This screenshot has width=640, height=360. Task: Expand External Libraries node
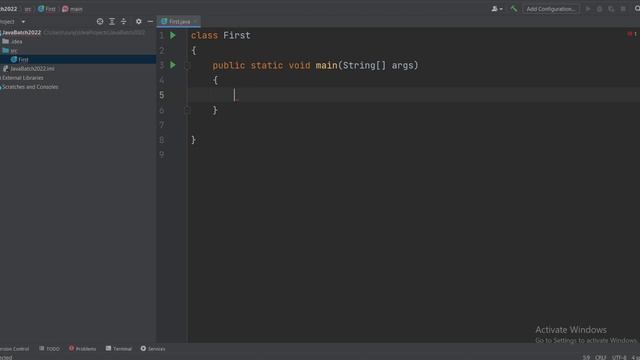coord(23,78)
